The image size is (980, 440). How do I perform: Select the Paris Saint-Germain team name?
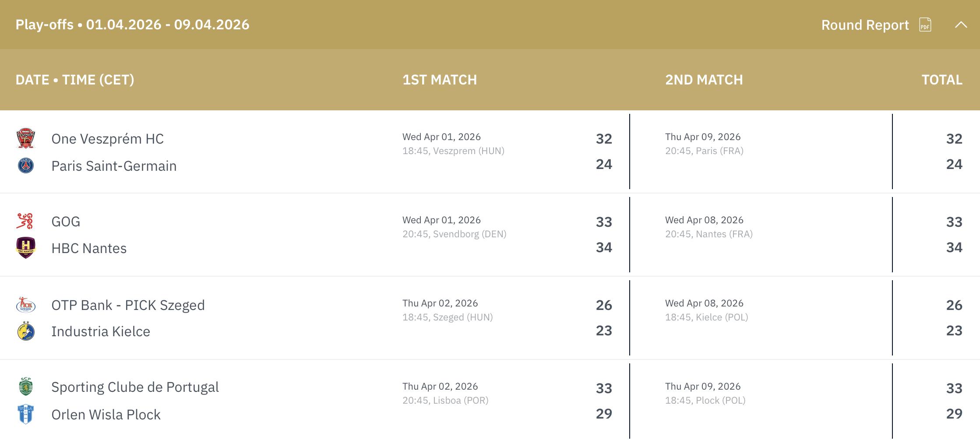(x=114, y=166)
